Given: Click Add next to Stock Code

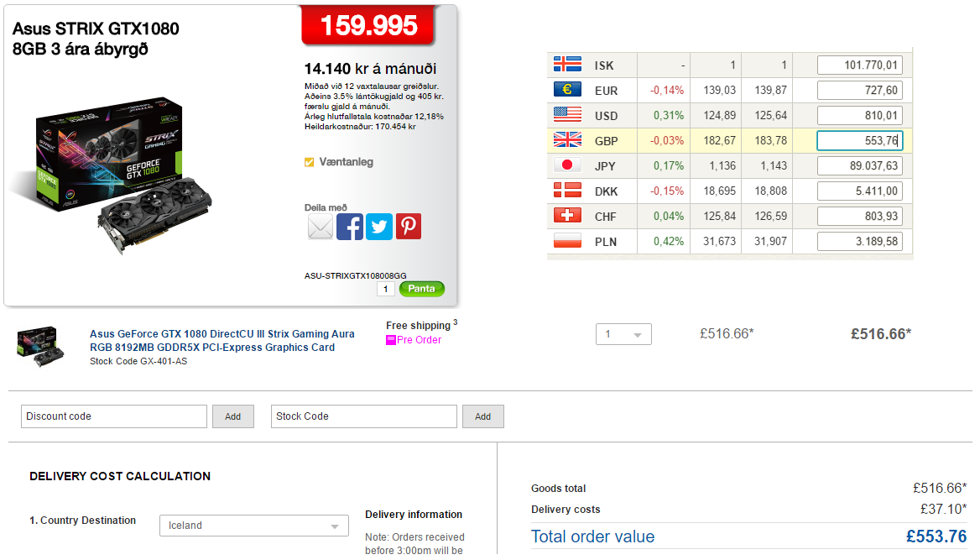Looking at the screenshot, I should [x=482, y=416].
